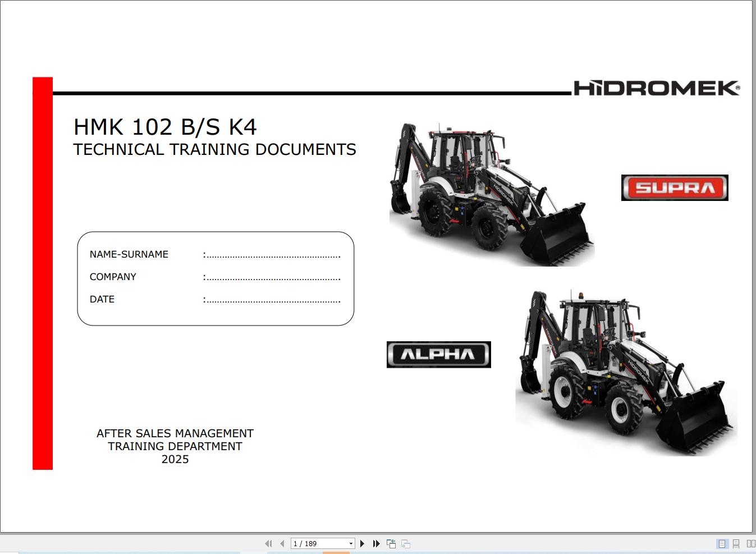Click the red SUPRA badge
756x554 pixels.
click(675, 187)
